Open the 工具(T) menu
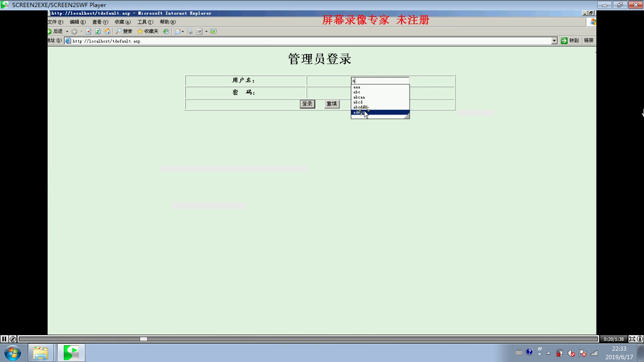The width and height of the screenshot is (644, 362). click(x=145, y=22)
